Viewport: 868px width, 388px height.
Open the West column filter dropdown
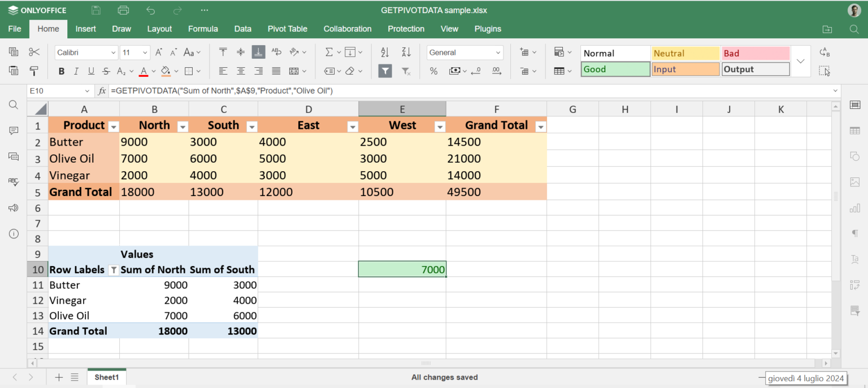point(440,127)
